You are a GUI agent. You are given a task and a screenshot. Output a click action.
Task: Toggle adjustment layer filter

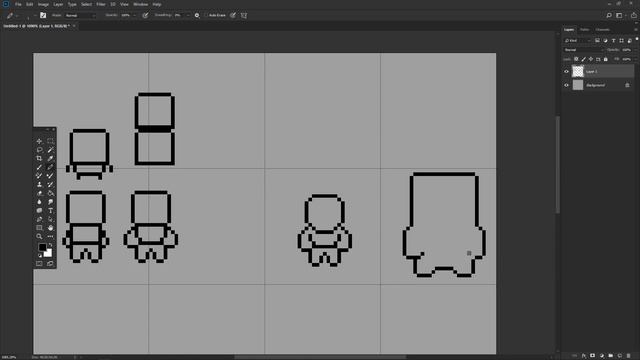[605, 40]
